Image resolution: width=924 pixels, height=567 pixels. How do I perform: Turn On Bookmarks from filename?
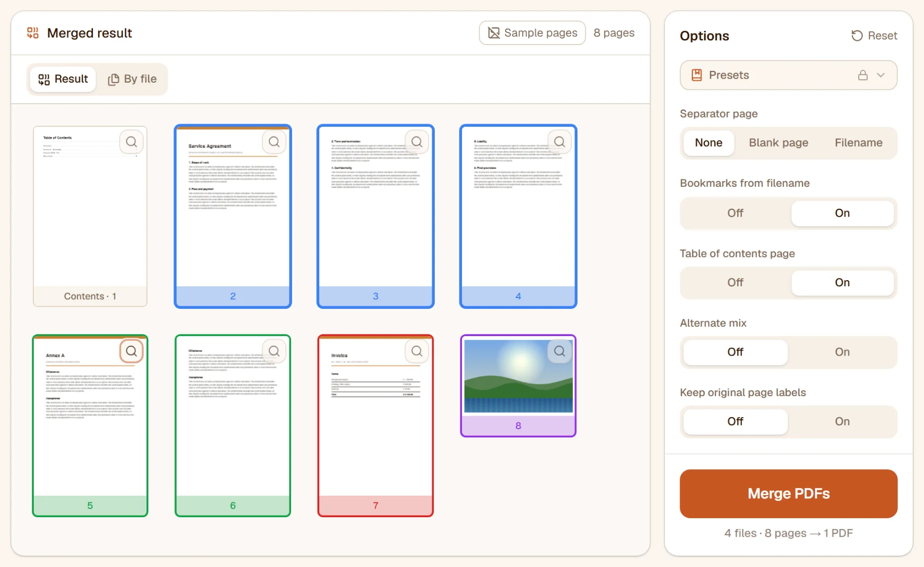coord(842,213)
